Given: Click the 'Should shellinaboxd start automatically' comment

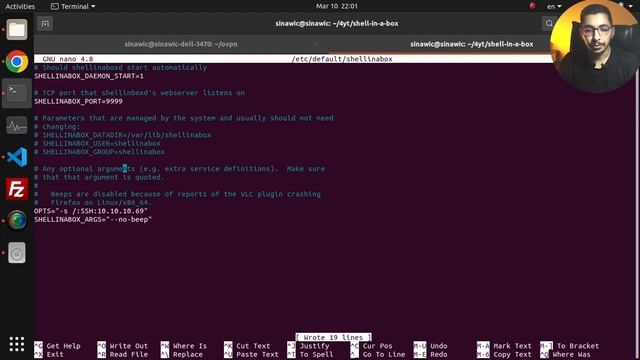Looking at the screenshot, I should [121, 68].
